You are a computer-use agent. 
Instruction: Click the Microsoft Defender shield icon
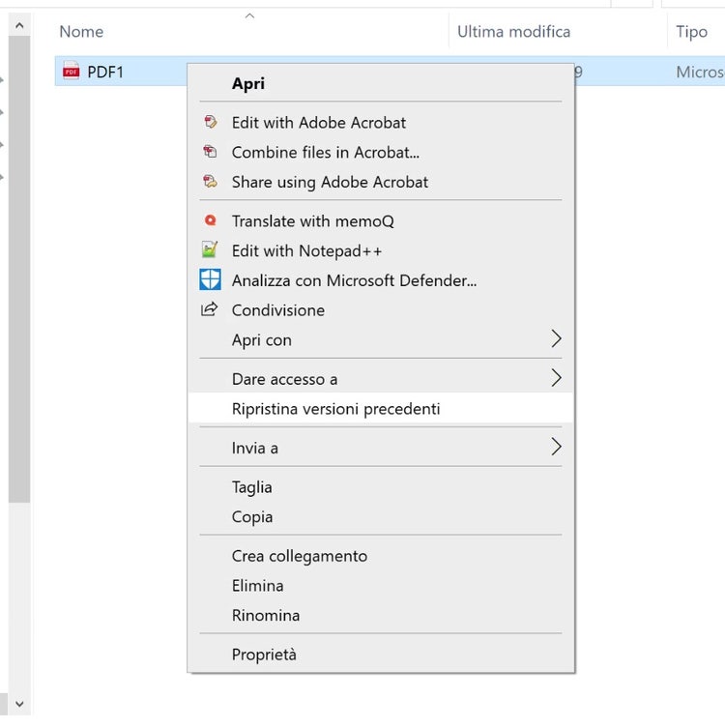coord(210,280)
